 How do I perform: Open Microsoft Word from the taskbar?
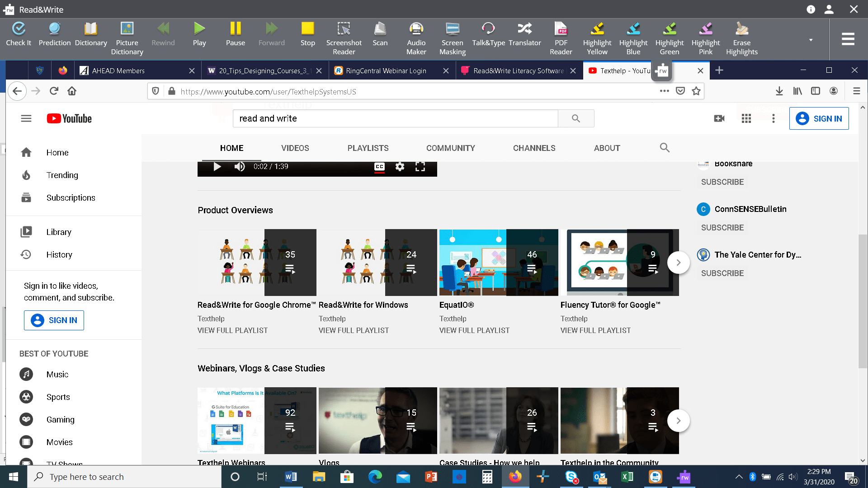[291, 477]
